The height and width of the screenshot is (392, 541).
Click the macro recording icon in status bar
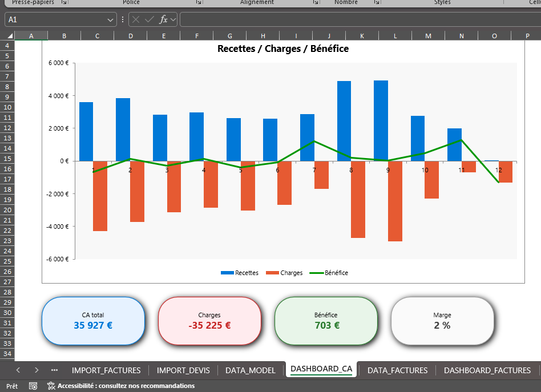(33, 386)
